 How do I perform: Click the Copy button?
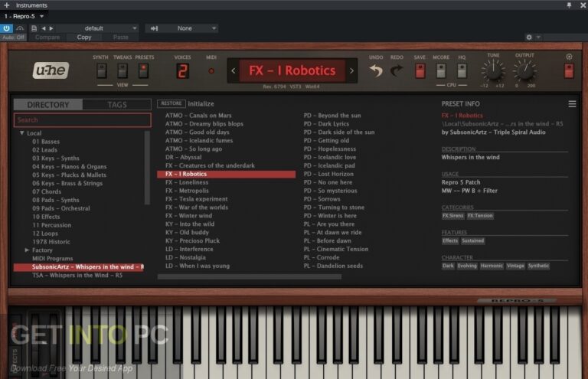tap(84, 37)
